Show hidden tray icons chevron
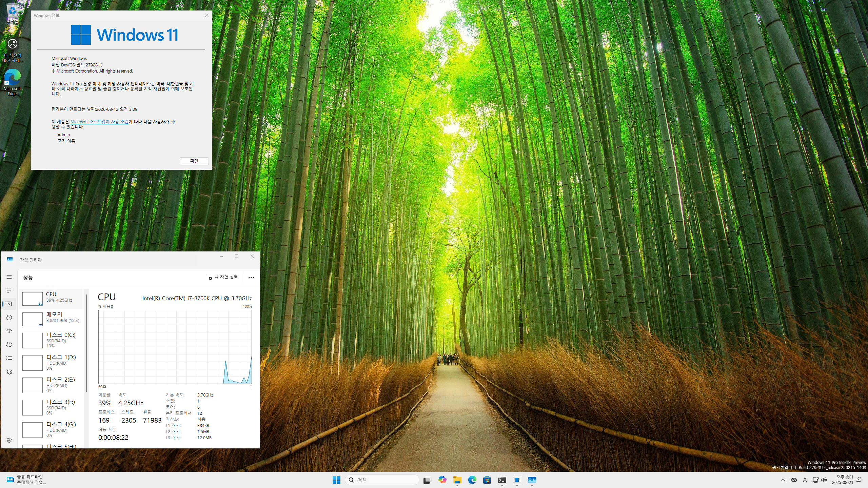This screenshot has width=868, height=488. click(783, 480)
